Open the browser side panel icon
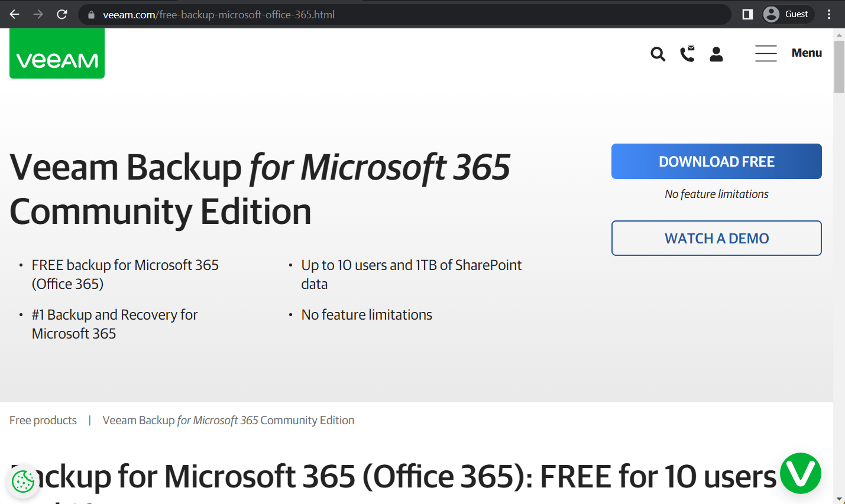845x504 pixels. [746, 14]
